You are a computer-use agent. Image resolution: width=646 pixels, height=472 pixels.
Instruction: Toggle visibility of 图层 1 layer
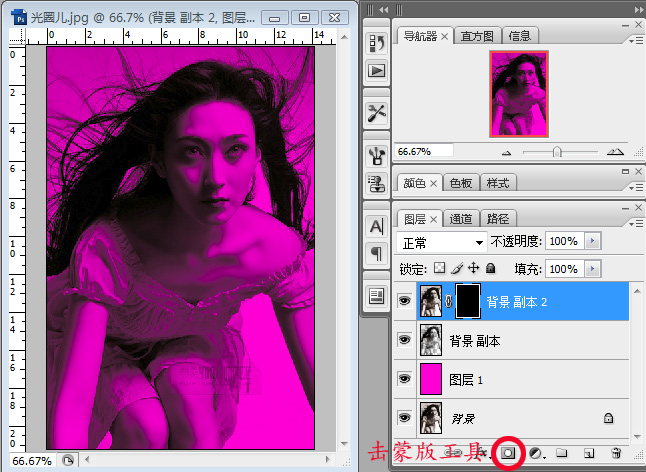(x=405, y=378)
